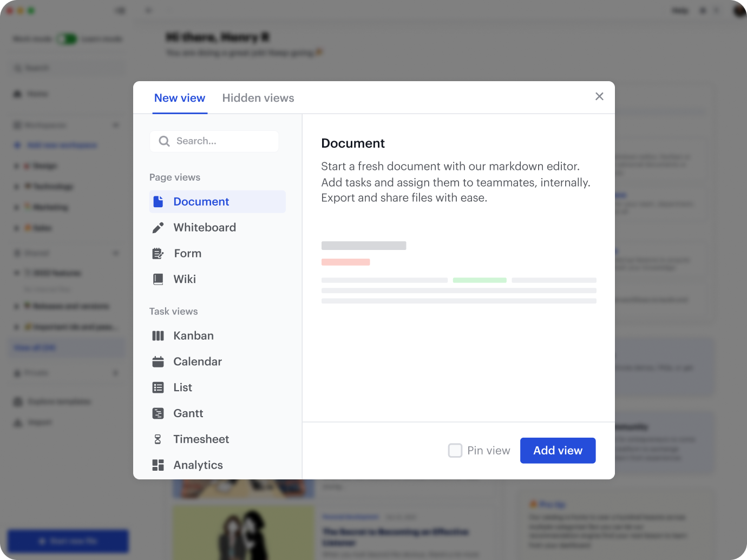747x560 pixels.
Task: Click the Form view icon
Action: pyautogui.click(x=158, y=253)
